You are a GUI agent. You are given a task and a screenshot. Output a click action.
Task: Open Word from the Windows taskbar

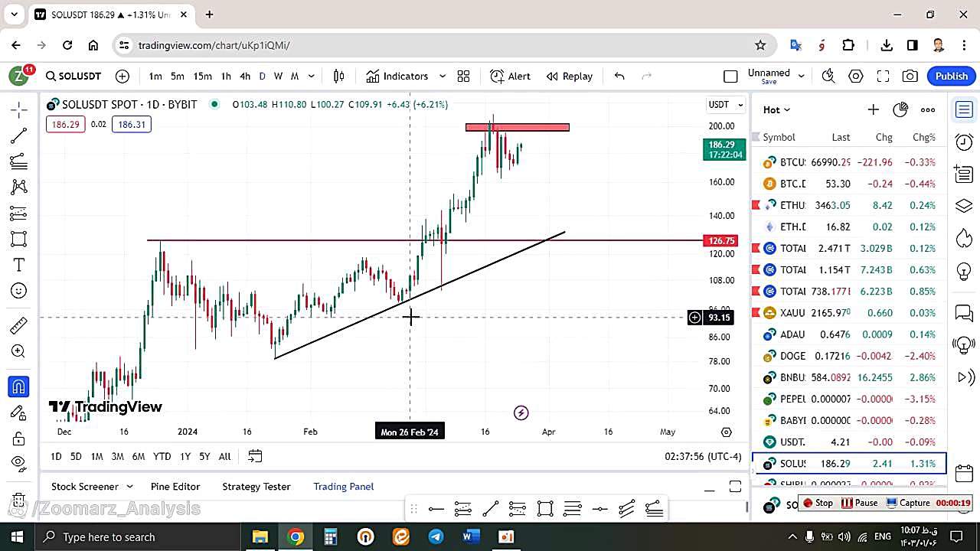(x=471, y=536)
